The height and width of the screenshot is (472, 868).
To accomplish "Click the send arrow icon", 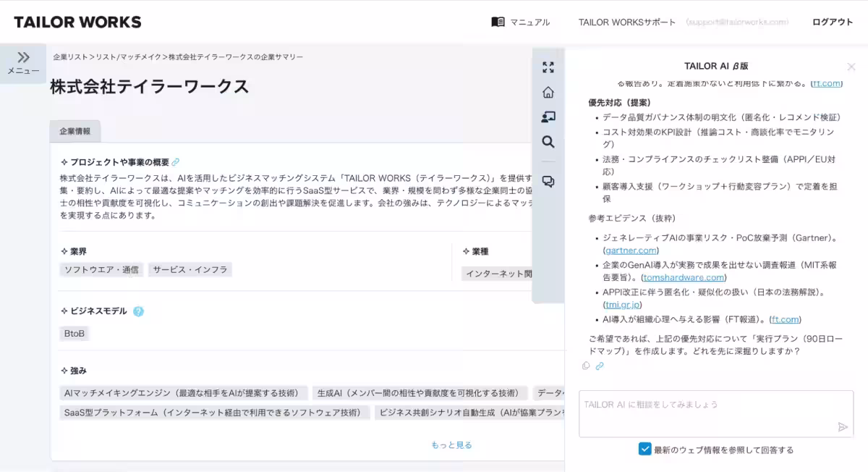I will click(843, 427).
